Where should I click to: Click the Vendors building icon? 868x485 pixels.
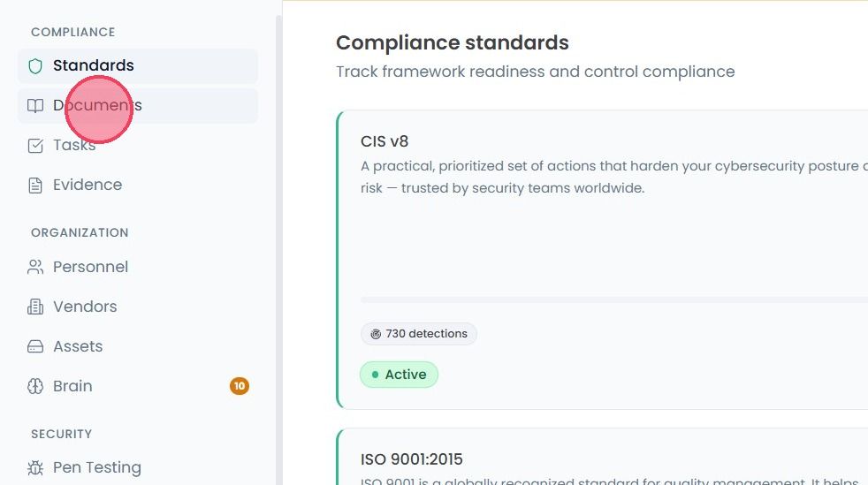35,307
